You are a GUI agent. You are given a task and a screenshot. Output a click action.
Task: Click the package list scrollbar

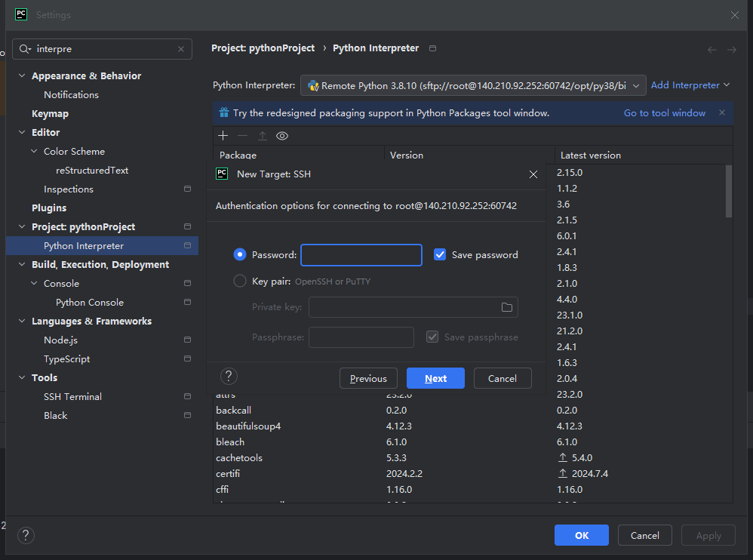pyautogui.click(x=729, y=191)
